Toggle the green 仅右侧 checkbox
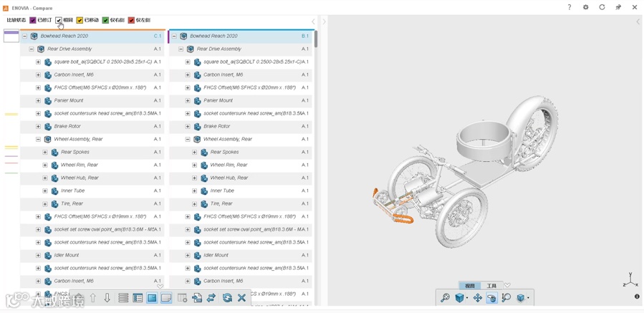The image size is (644, 313). (105, 20)
